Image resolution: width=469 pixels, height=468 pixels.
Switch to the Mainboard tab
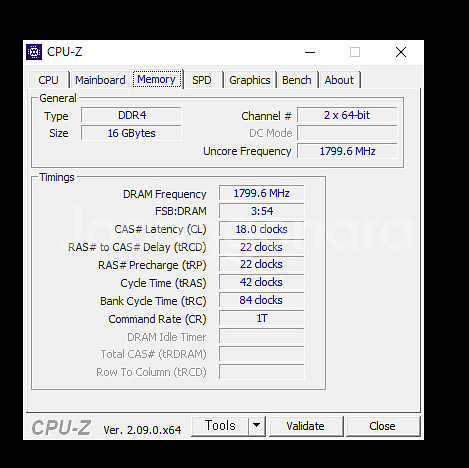coord(100,80)
